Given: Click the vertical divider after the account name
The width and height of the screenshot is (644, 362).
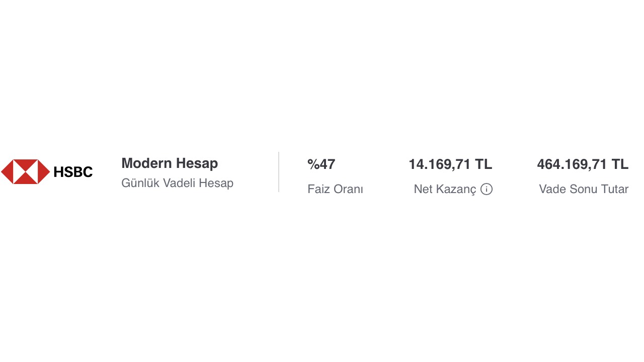Looking at the screenshot, I should coord(279,172).
